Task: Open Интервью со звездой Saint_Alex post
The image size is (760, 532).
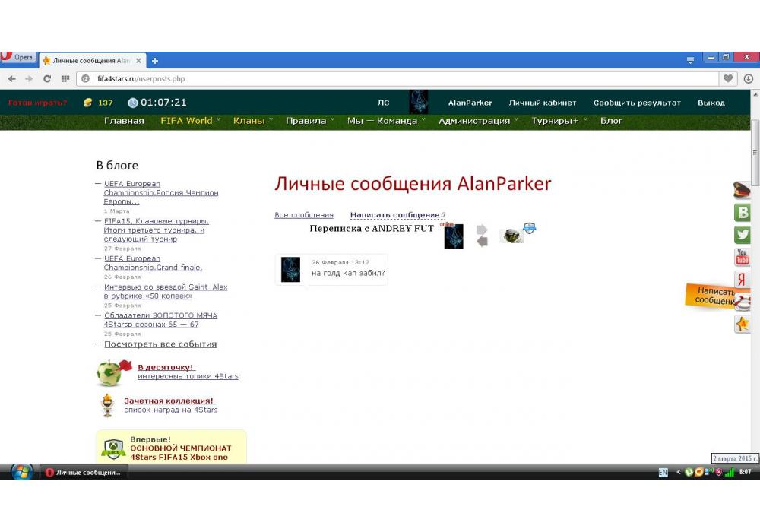Action: coord(165,291)
